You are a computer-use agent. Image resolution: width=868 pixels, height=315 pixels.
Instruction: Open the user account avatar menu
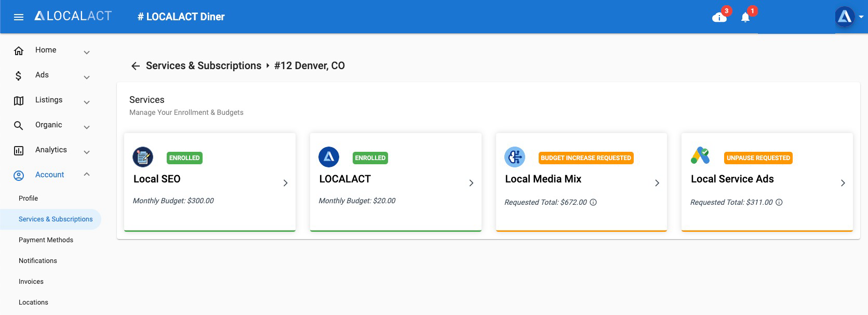coord(845,17)
